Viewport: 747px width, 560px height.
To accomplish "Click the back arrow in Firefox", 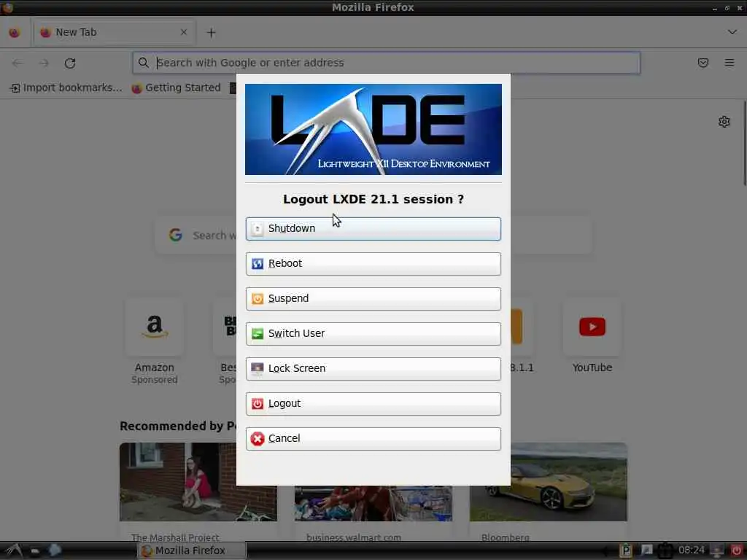I will 18,63.
